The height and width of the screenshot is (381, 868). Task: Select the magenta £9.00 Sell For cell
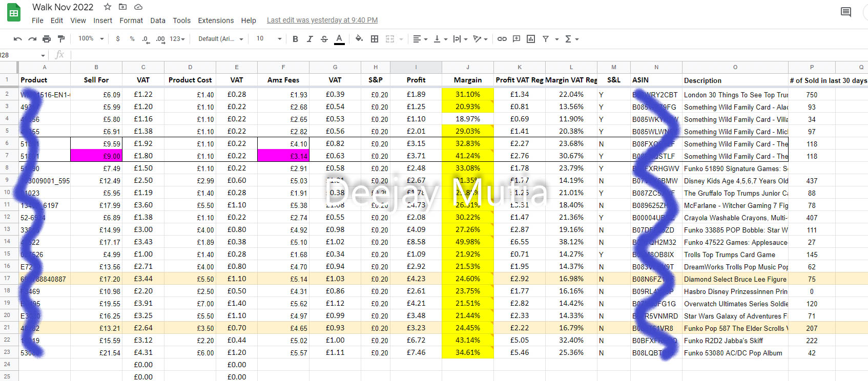click(96, 156)
